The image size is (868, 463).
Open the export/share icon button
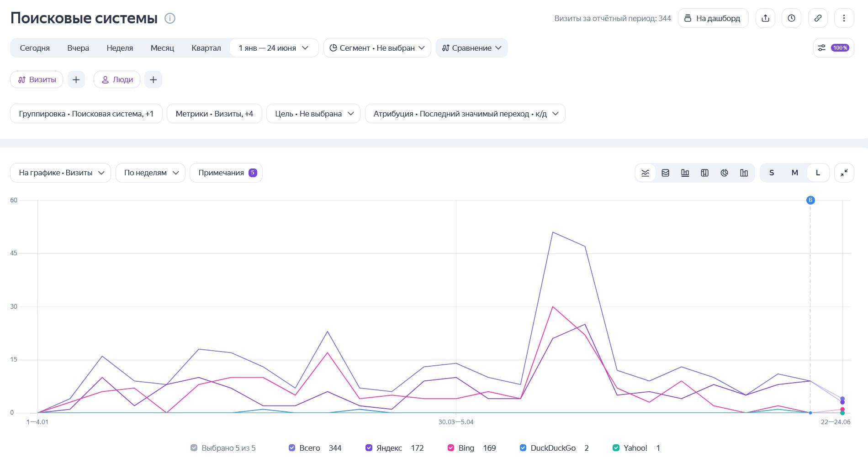pos(765,18)
